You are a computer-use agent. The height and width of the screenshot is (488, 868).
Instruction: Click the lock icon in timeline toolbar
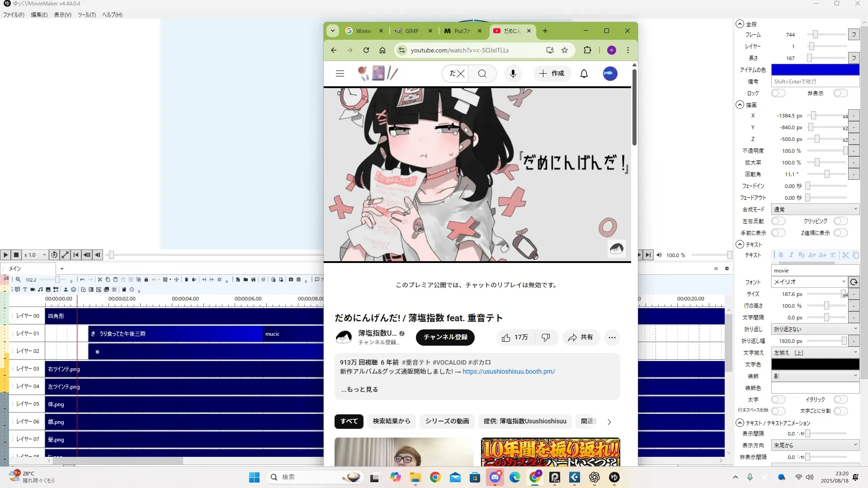coord(146,280)
